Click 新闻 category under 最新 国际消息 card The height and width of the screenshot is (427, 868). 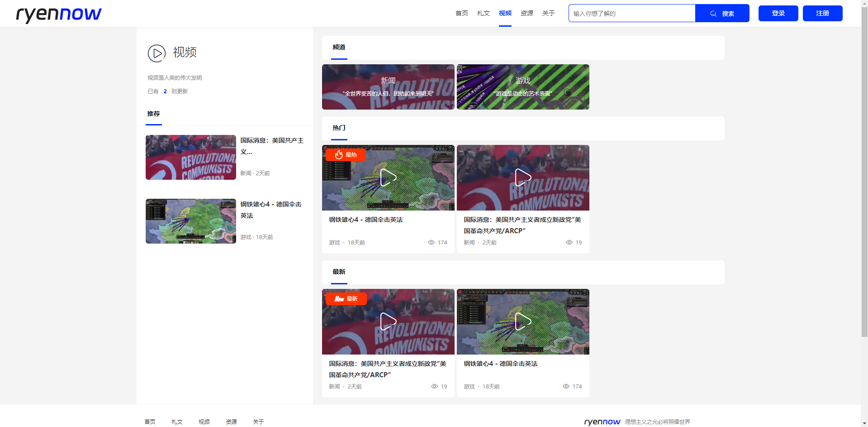334,387
